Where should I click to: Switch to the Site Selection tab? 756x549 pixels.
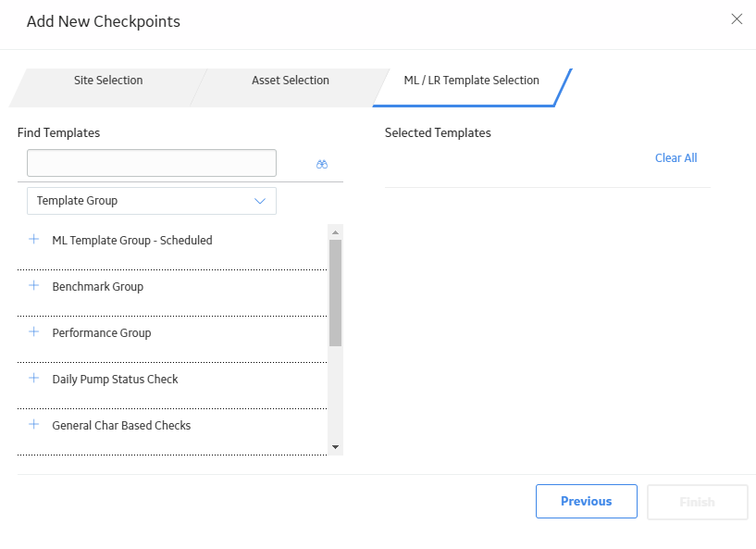(108, 81)
